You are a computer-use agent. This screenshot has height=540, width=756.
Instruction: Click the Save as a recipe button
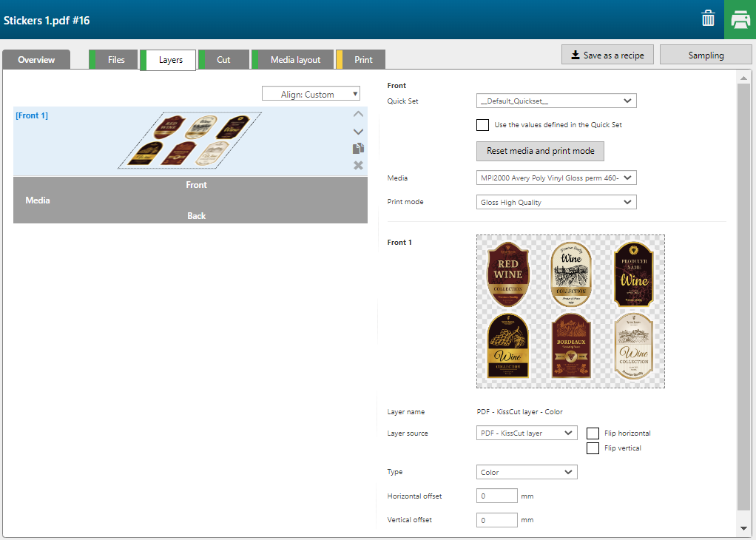pos(607,55)
